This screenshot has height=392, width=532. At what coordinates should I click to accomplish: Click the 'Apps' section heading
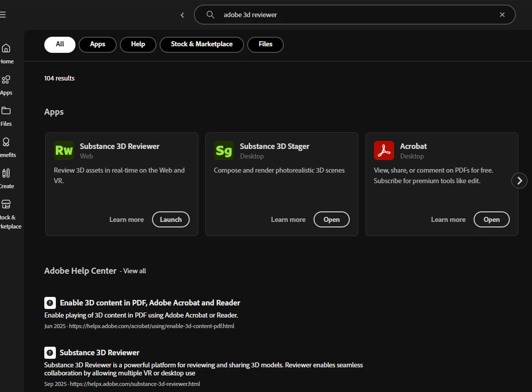coord(54,112)
